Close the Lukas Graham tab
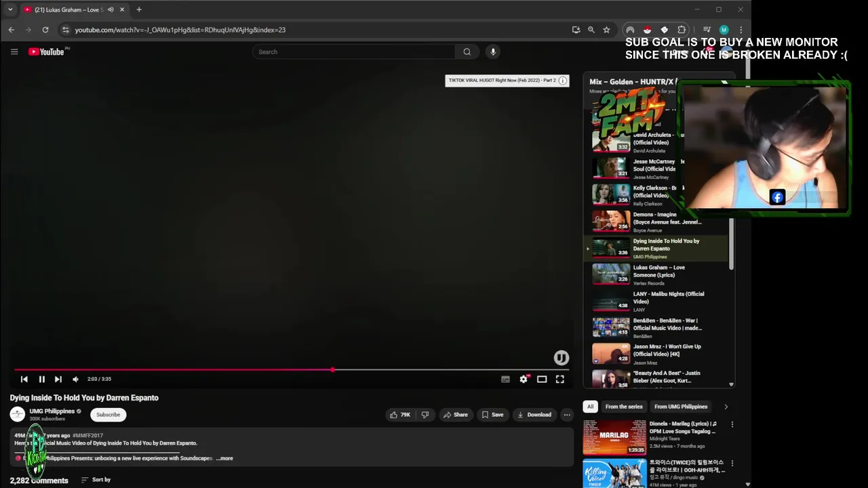 point(122,9)
